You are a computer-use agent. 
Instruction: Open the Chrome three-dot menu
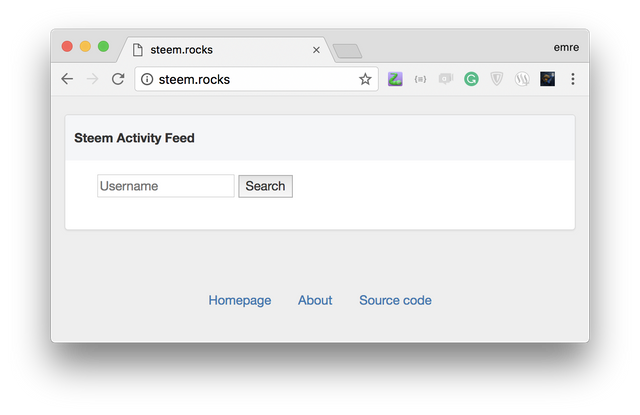573,79
